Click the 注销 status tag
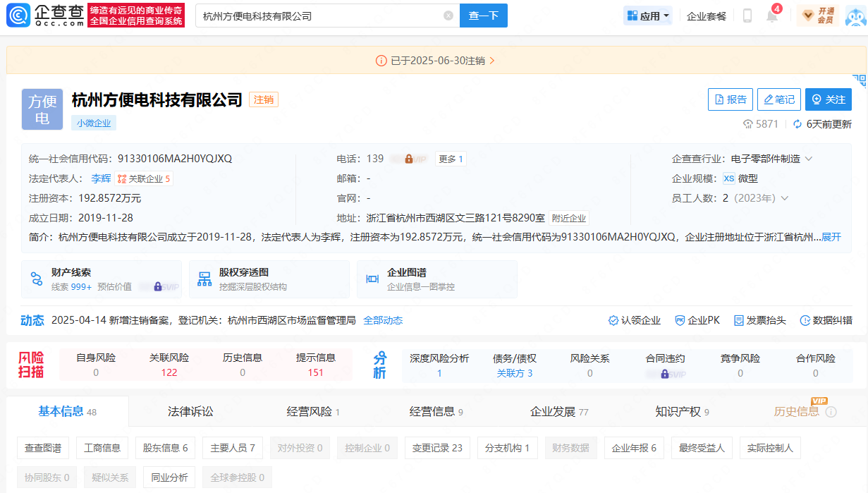868x493 pixels. [x=264, y=99]
